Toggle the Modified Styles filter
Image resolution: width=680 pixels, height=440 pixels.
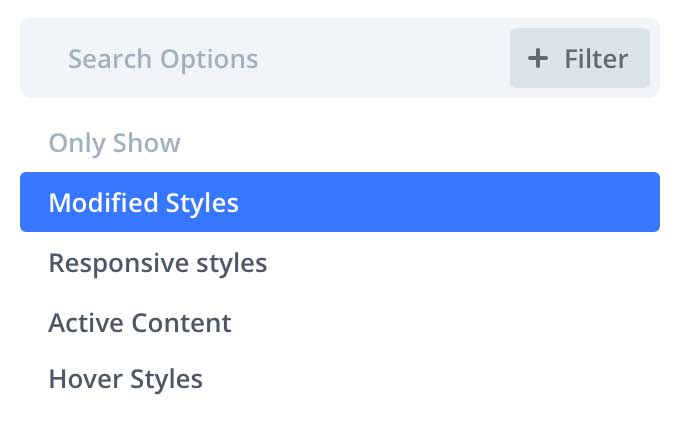tap(144, 203)
